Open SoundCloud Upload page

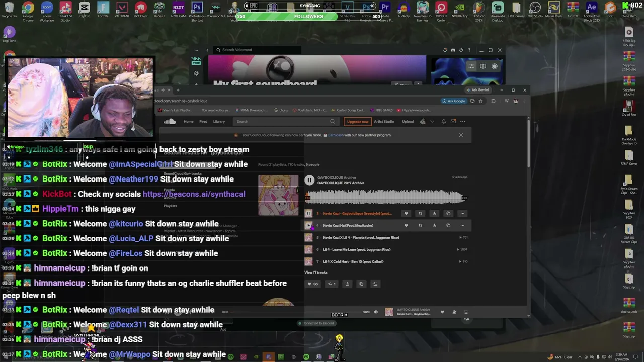point(408,121)
